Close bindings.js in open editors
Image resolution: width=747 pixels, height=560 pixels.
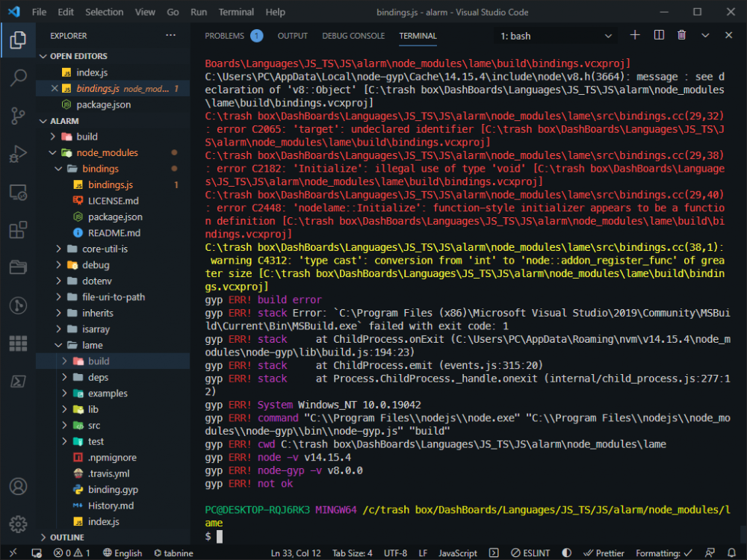tap(55, 89)
